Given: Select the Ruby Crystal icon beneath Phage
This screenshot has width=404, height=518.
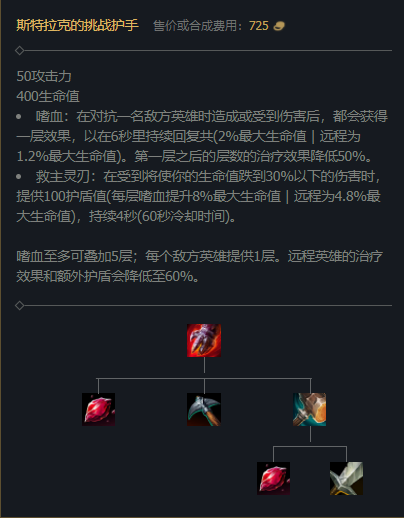Looking at the screenshot, I should click(273, 478).
